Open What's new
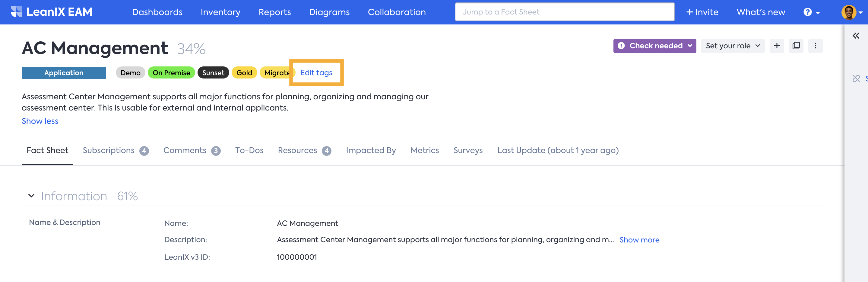 [761, 12]
